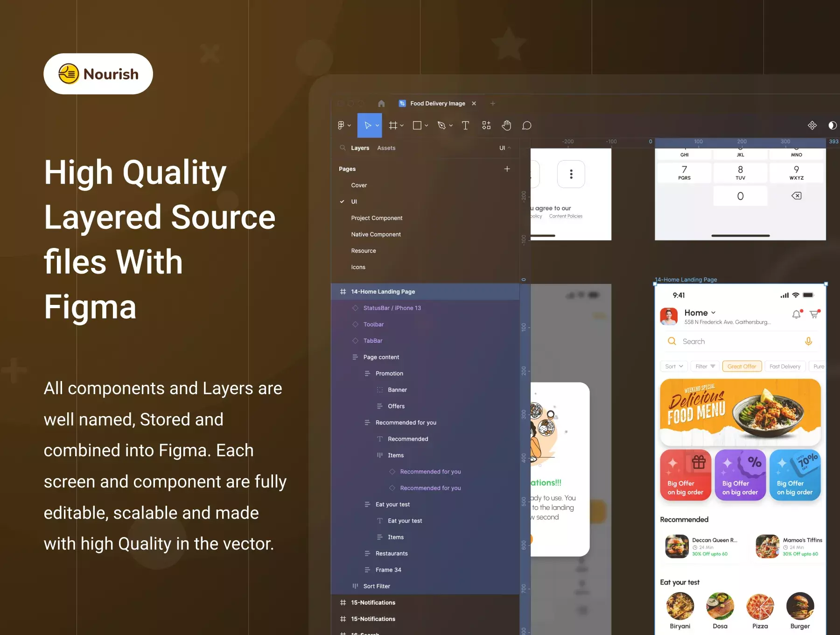The height and width of the screenshot is (635, 840).
Task: Select the Comment tool
Action: (527, 125)
